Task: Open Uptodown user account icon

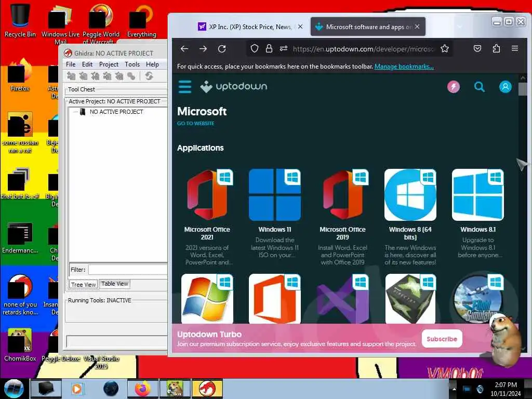Action: tap(505, 87)
